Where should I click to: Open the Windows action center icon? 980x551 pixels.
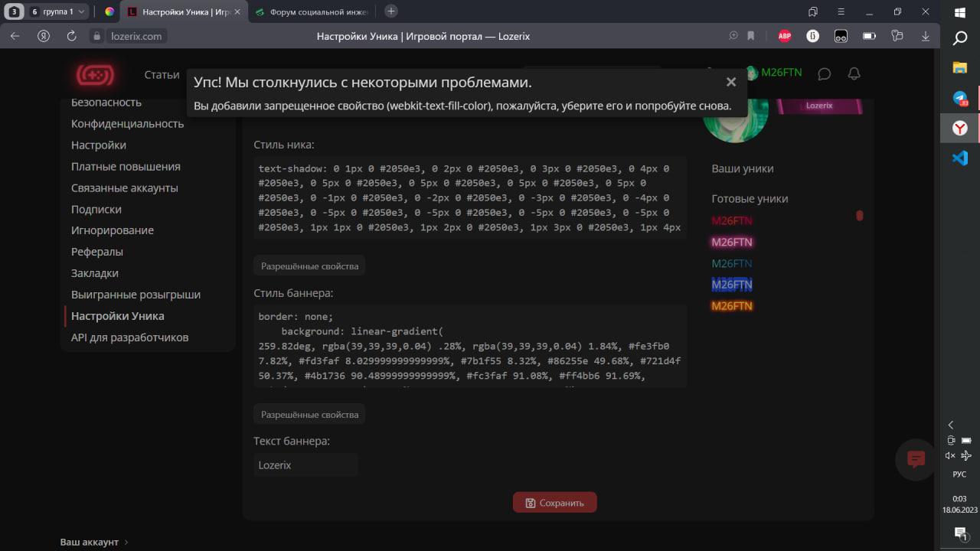pos(960,533)
